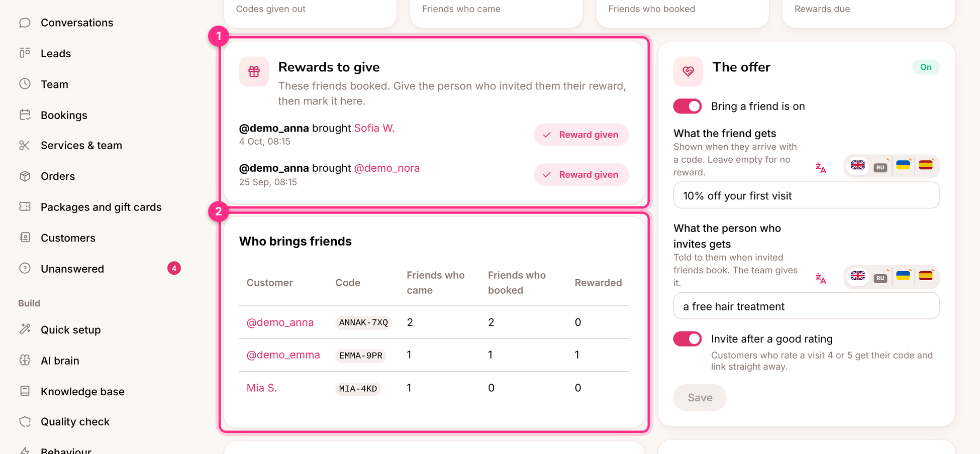Click the ANNAK-7XQ code
980x454 pixels.
pos(363,322)
